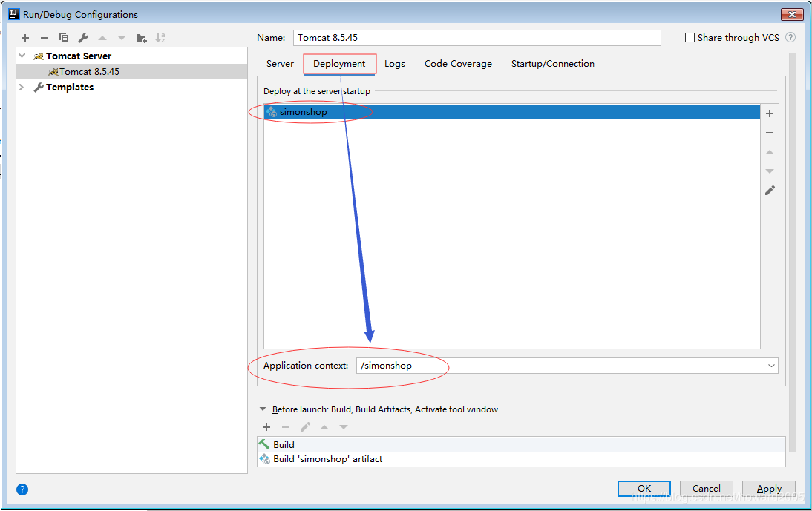
Task: Move configuration up in left toolbar
Action: pos(102,38)
